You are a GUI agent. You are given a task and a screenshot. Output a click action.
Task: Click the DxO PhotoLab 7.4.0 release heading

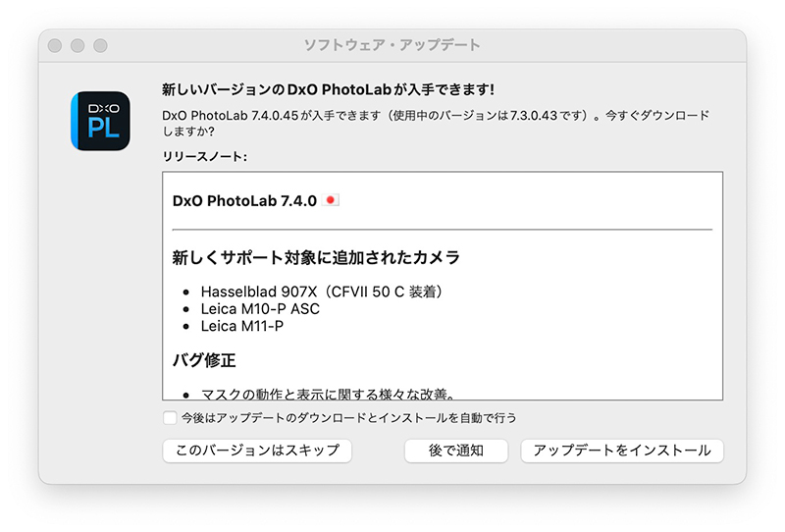coord(244,201)
